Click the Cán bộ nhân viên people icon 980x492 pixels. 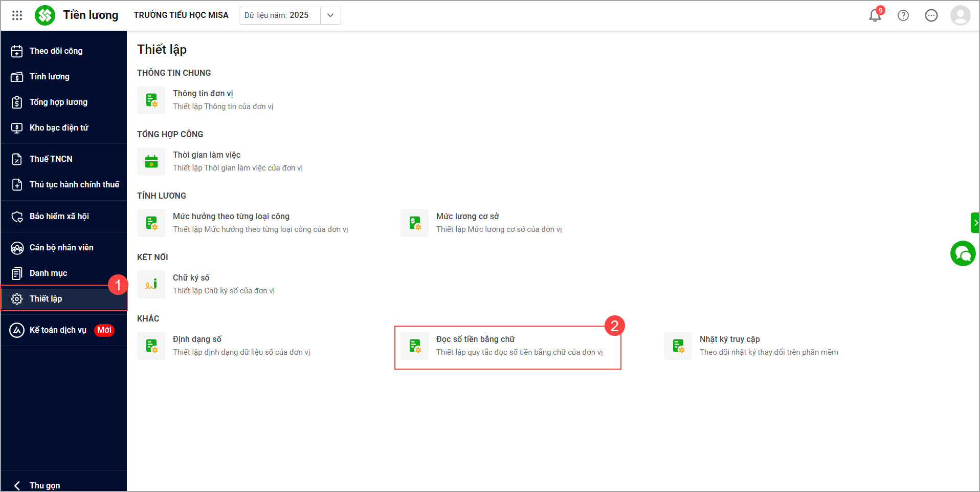pyautogui.click(x=17, y=248)
